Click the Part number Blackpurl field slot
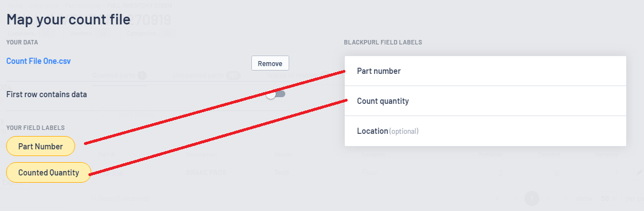The width and height of the screenshot is (644, 211). click(486, 71)
